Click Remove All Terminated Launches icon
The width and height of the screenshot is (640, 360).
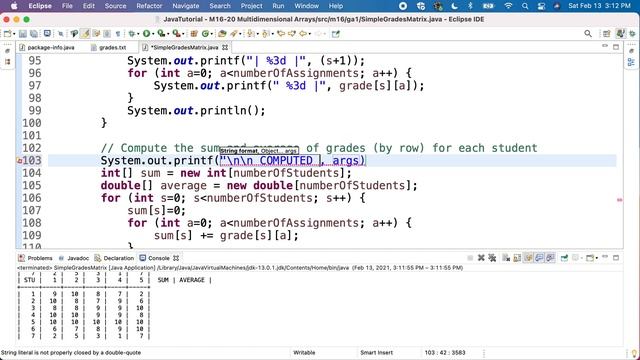(492, 258)
